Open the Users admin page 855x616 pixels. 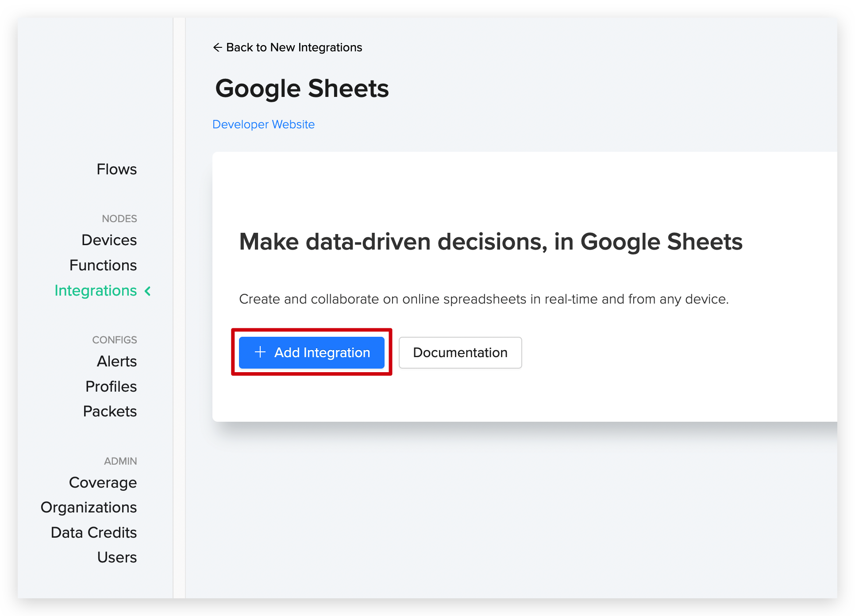tap(117, 557)
